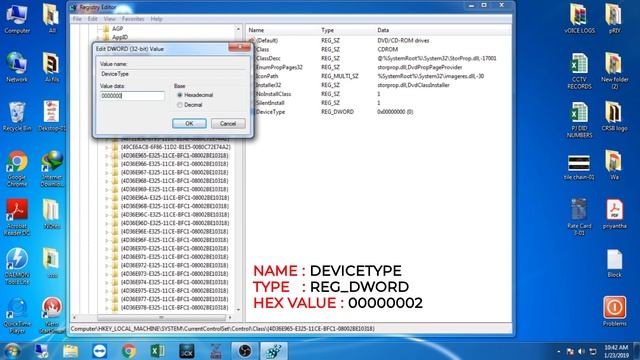Image resolution: width=640 pixels, height=360 pixels.
Task: Click the Windows Start orb
Action: tap(12, 351)
